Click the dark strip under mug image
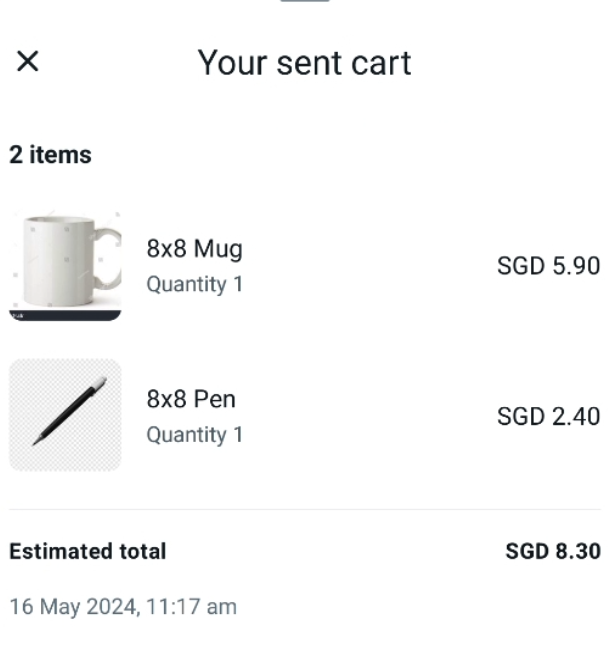The height and width of the screenshot is (646, 614). (x=65, y=316)
